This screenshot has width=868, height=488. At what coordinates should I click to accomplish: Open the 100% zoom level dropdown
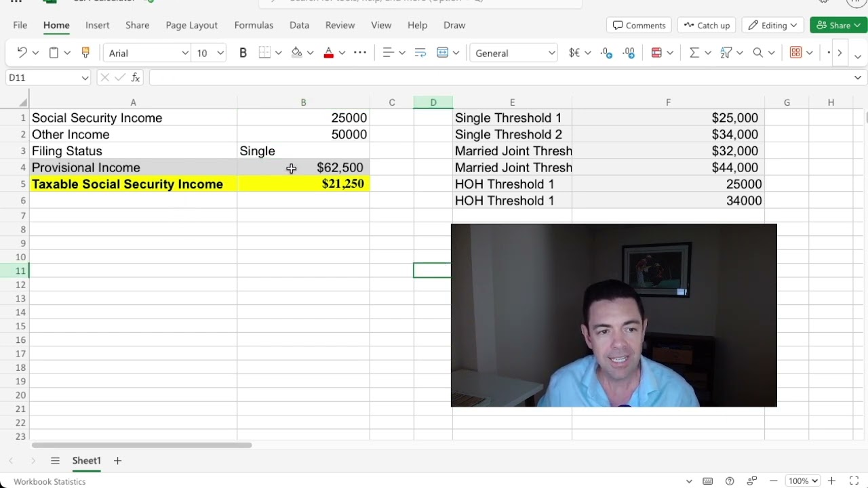tap(803, 481)
